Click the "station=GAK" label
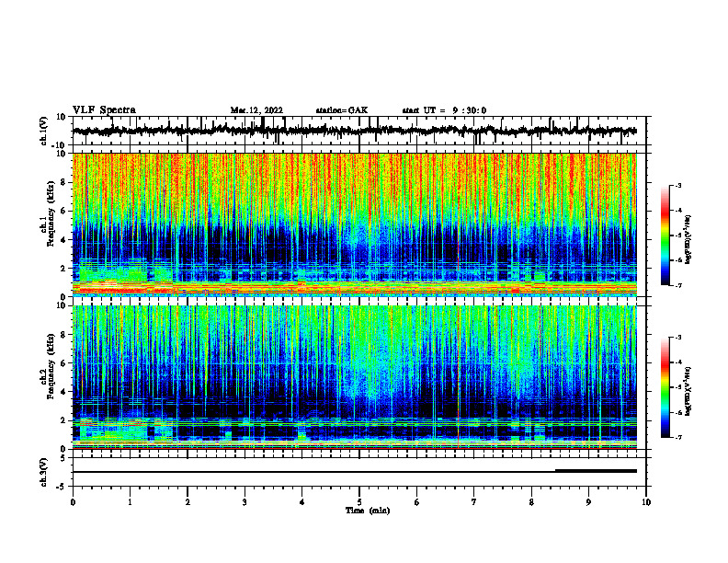The width and height of the screenshot is (728, 563). click(342, 110)
